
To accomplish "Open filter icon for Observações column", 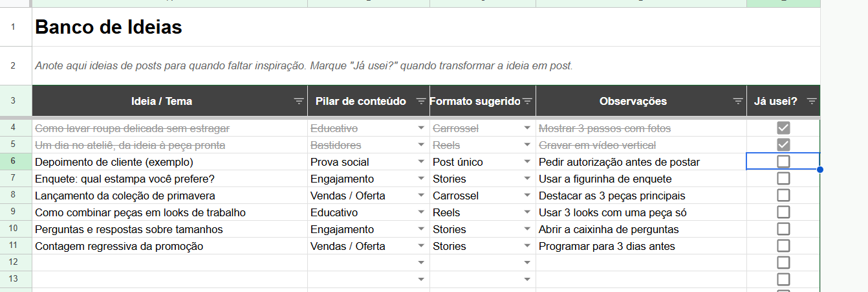I will point(738,101).
